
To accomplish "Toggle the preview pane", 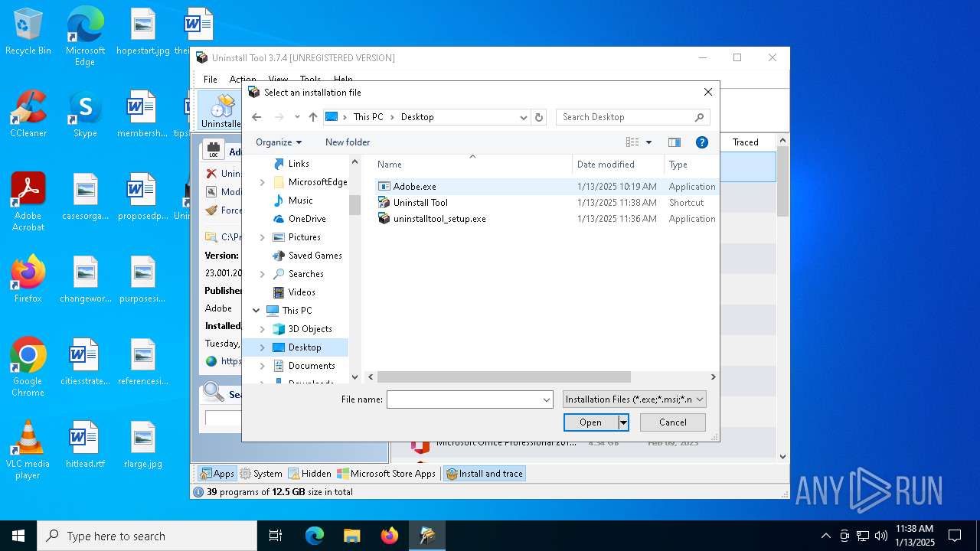I will pos(674,142).
